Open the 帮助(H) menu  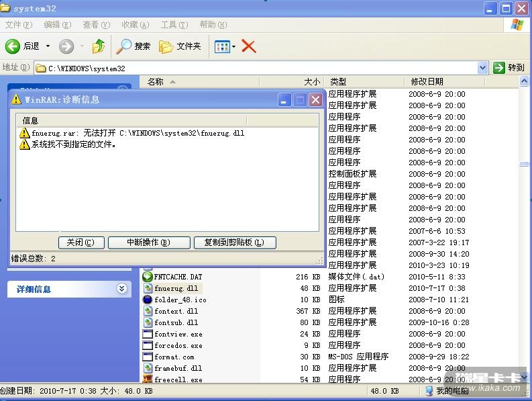tap(213, 25)
